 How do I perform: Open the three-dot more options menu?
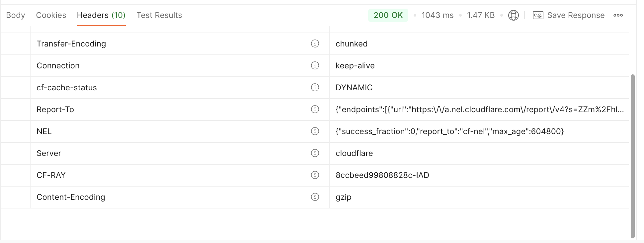point(618,15)
